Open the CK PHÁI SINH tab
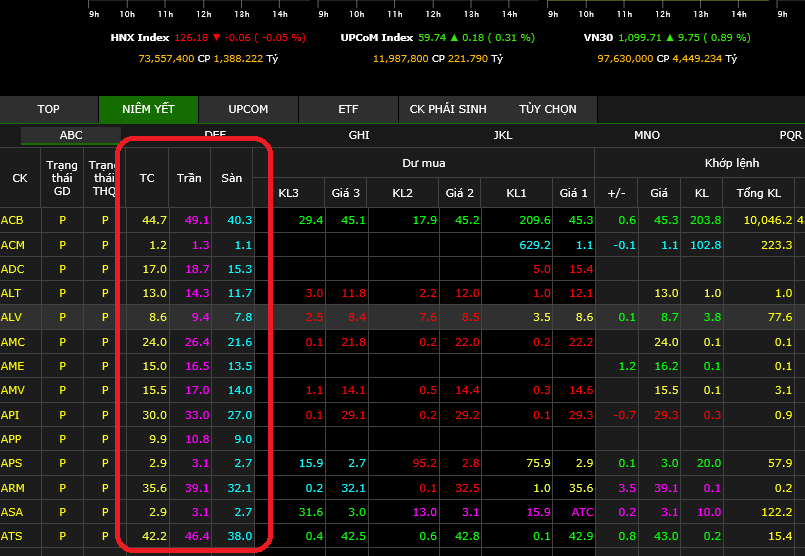This screenshot has height=556, width=805. pyautogui.click(x=448, y=109)
